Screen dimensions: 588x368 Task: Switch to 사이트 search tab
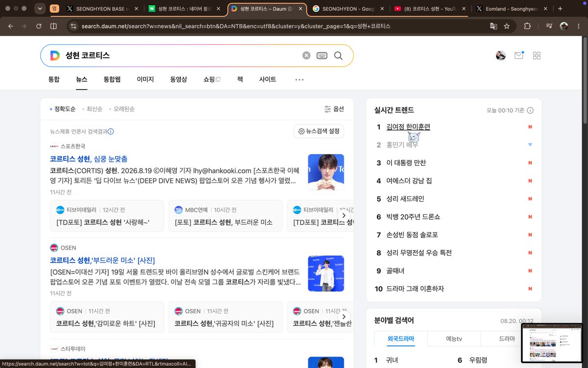(268, 79)
